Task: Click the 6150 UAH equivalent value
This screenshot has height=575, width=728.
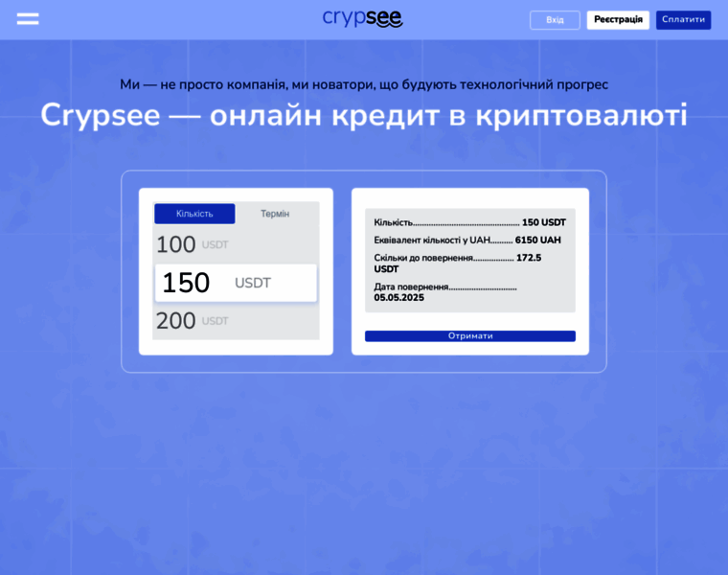Action: [x=537, y=241]
